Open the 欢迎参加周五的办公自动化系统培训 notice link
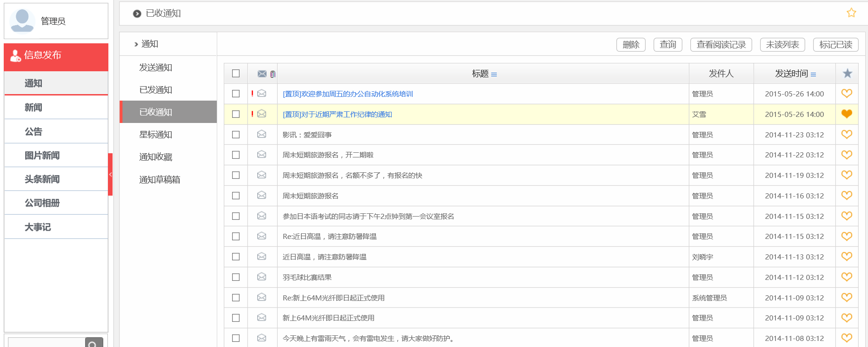Screen dimensions: 868x347 click(x=348, y=94)
